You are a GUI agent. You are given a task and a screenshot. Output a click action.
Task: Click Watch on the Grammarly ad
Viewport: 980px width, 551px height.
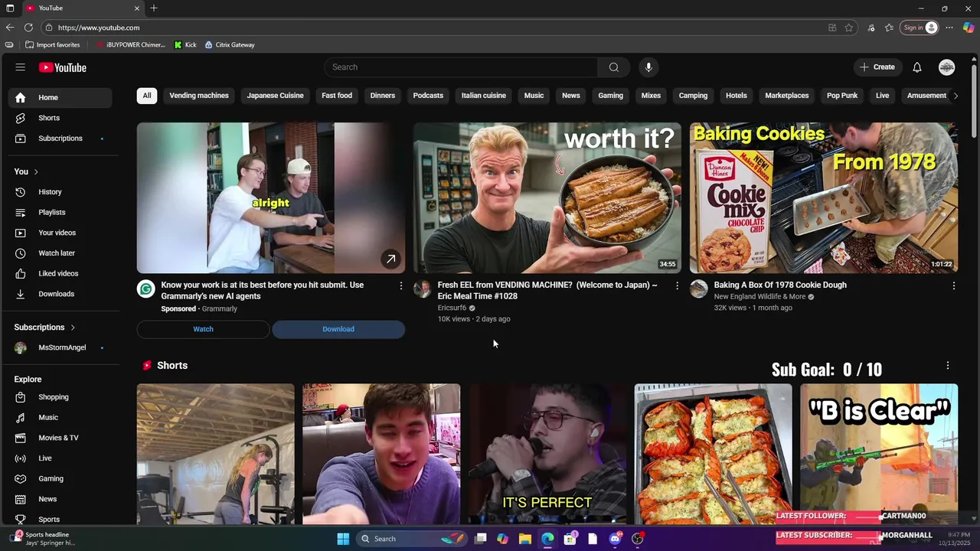click(x=203, y=329)
